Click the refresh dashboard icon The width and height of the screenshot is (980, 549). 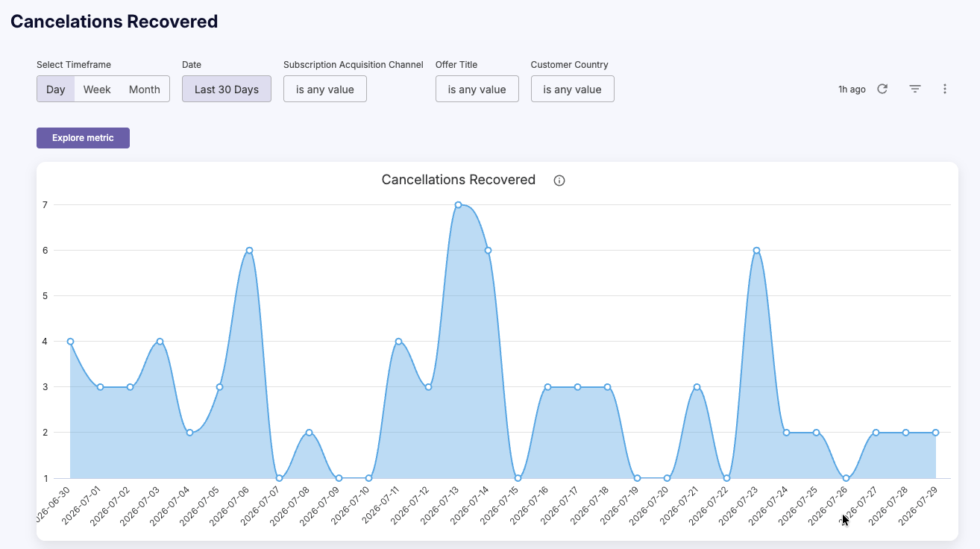(882, 89)
